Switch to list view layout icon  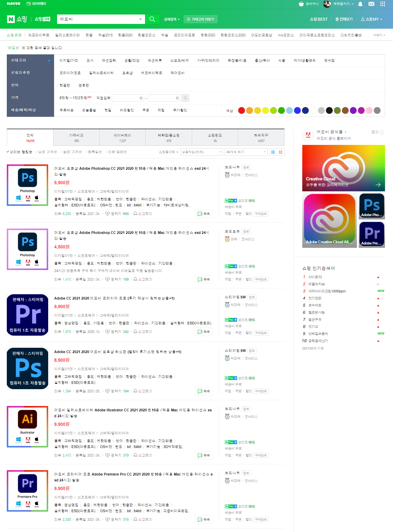(x=273, y=152)
